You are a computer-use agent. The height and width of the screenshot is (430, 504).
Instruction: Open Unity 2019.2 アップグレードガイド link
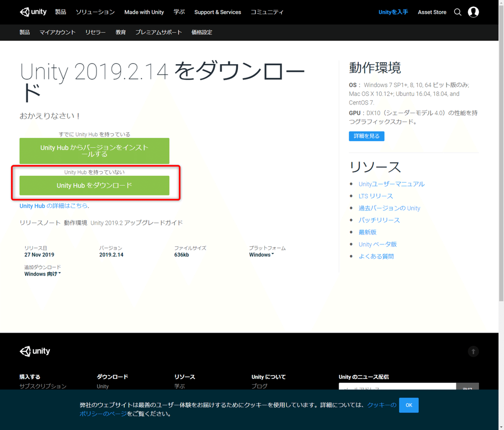point(136,223)
